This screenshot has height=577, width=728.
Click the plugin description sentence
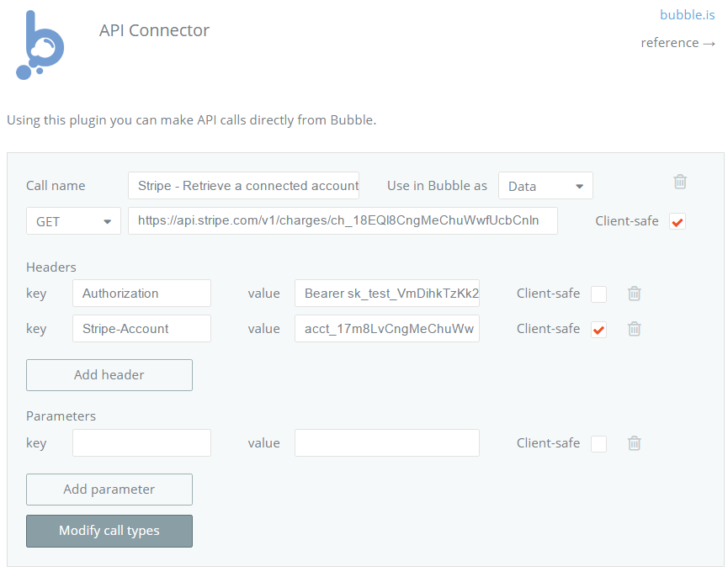(x=191, y=120)
